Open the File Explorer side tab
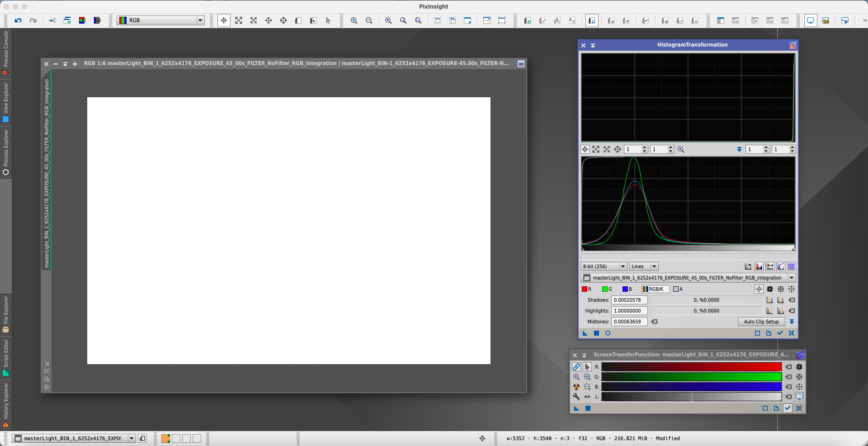Screen dimensions: 868x446 click(6, 315)
